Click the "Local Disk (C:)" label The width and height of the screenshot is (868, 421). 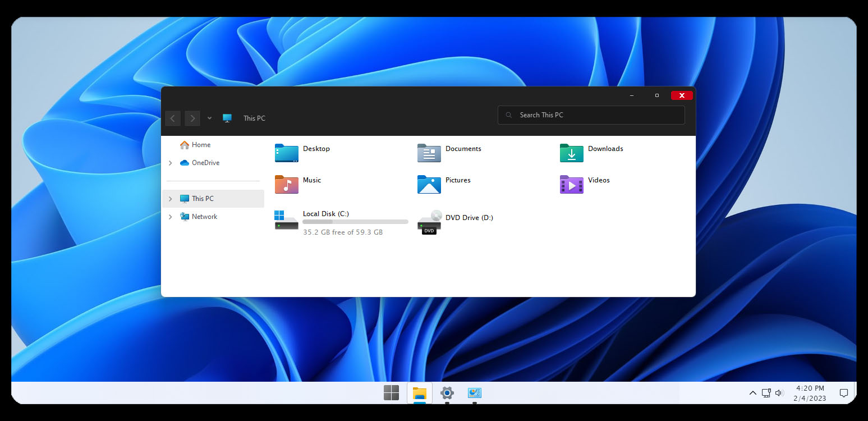pos(326,214)
